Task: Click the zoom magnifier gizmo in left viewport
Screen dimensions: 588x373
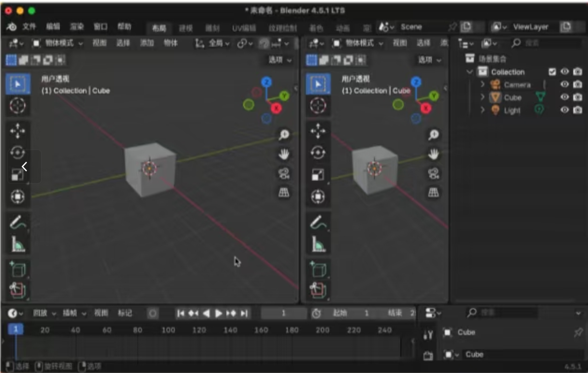Action: coord(284,135)
